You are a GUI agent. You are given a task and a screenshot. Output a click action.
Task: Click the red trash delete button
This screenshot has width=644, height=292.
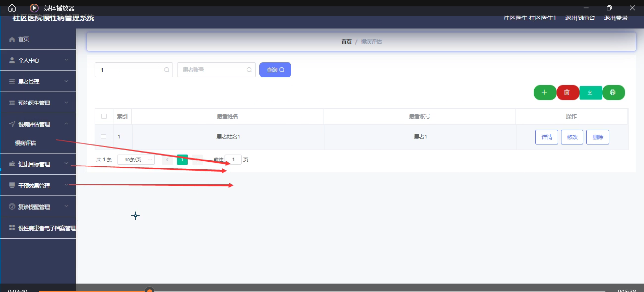(x=567, y=93)
